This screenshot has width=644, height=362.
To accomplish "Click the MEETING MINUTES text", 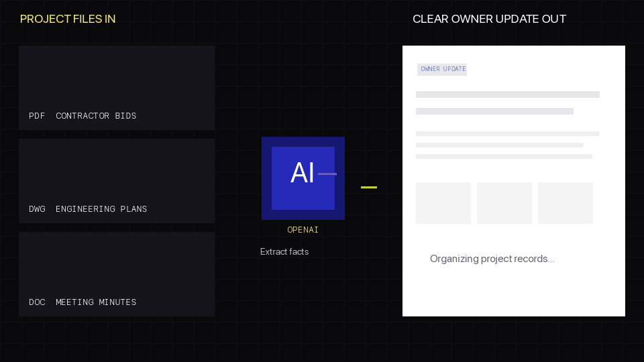I will pos(96,302).
